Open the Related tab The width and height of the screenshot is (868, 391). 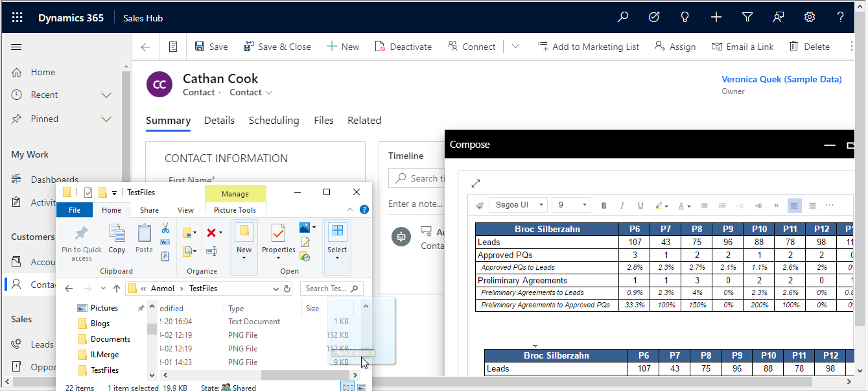364,121
